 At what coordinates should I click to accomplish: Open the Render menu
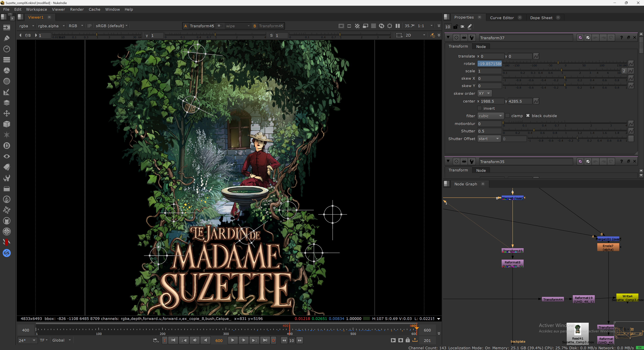pyautogui.click(x=77, y=10)
